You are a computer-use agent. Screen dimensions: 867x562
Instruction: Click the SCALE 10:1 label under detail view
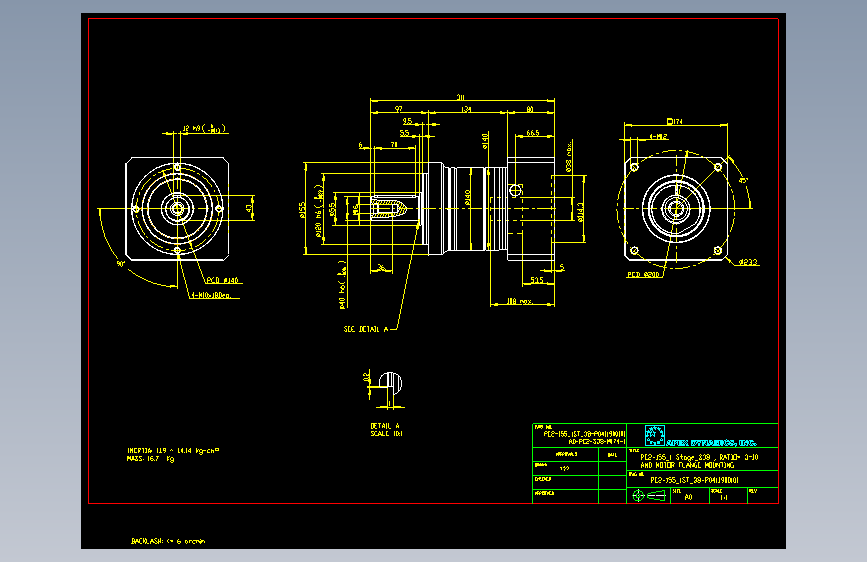click(x=387, y=434)
